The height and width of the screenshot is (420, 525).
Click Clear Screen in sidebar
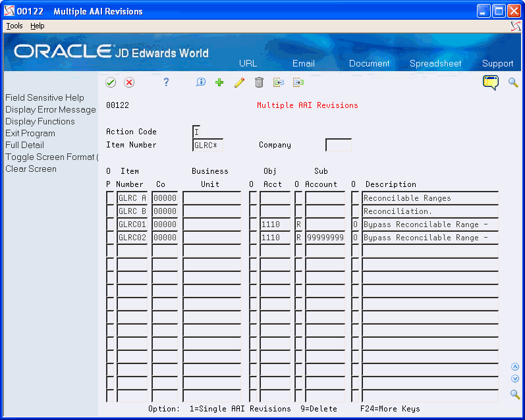(x=31, y=169)
